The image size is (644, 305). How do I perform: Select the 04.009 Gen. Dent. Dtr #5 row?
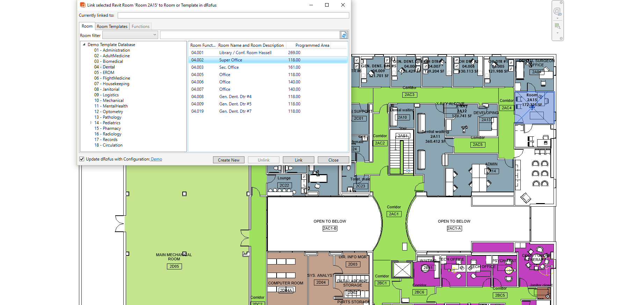[x=268, y=104]
